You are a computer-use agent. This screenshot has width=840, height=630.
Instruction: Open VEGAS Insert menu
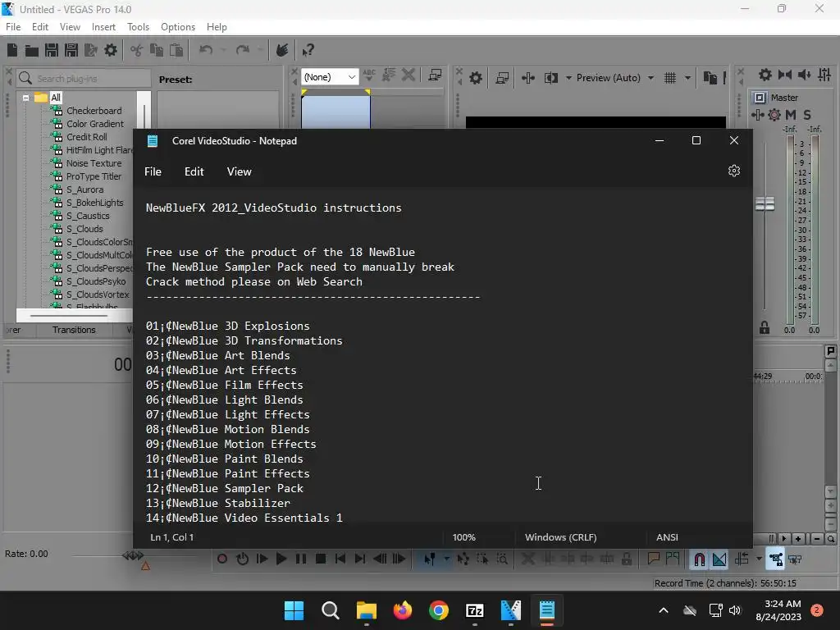pos(103,27)
